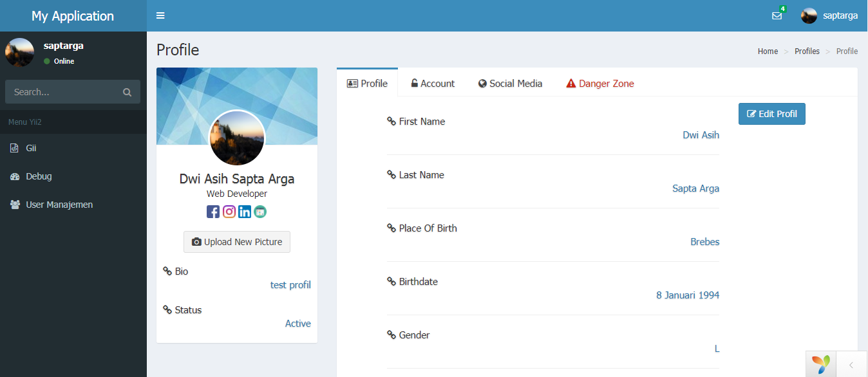The width and height of the screenshot is (868, 377).
Task: Select the 'Active' status value
Action: tap(298, 324)
